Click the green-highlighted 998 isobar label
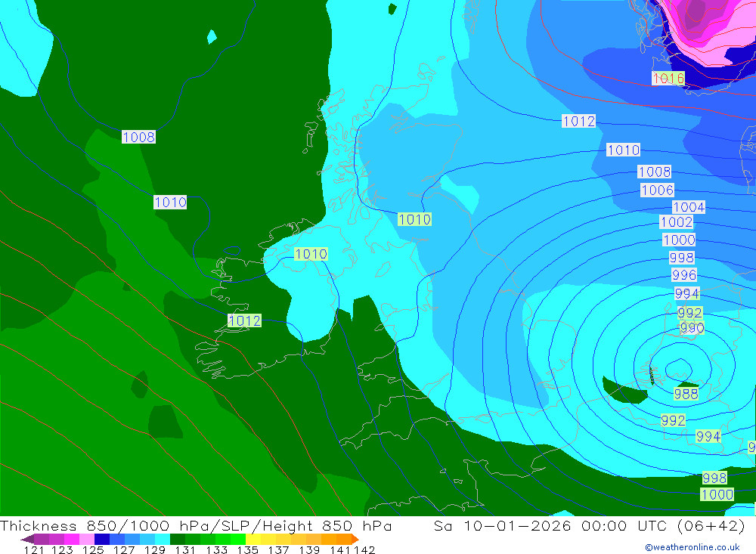The width and height of the screenshot is (756, 554). [714, 478]
